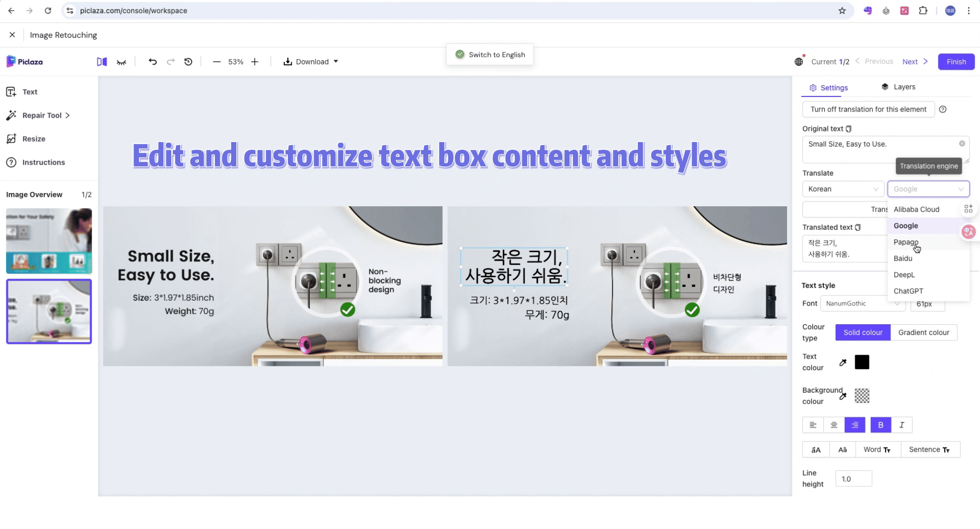Expand the Download dropdown arrow
980x529 pixels.
click(336, 62)
